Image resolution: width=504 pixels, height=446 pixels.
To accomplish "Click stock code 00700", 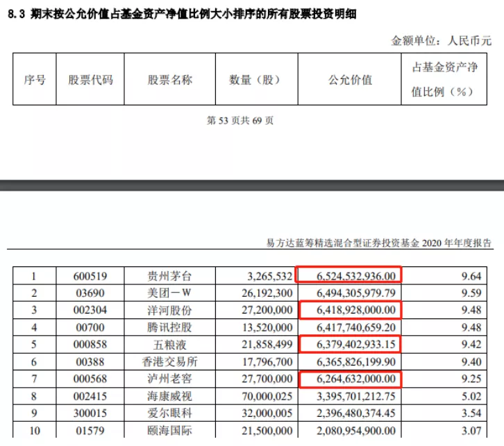I will coord(90,327).
